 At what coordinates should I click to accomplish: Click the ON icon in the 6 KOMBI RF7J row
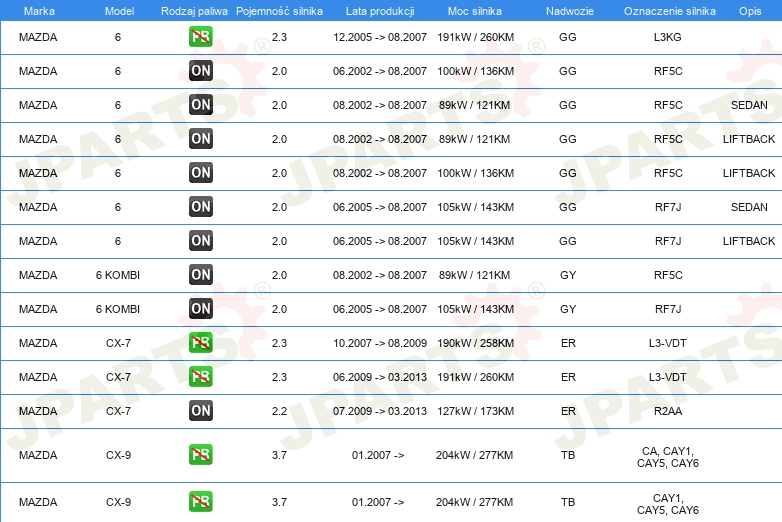click(x=200, y=309)
